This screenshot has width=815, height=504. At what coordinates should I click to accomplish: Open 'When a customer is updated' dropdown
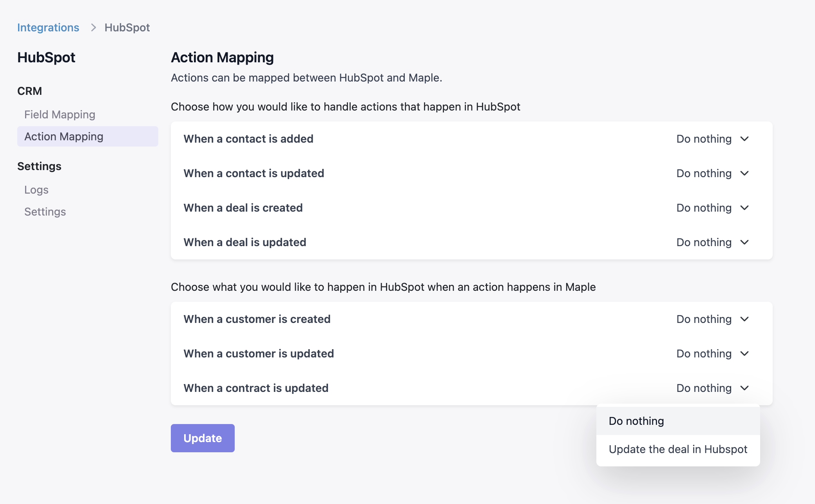[704, 354]
